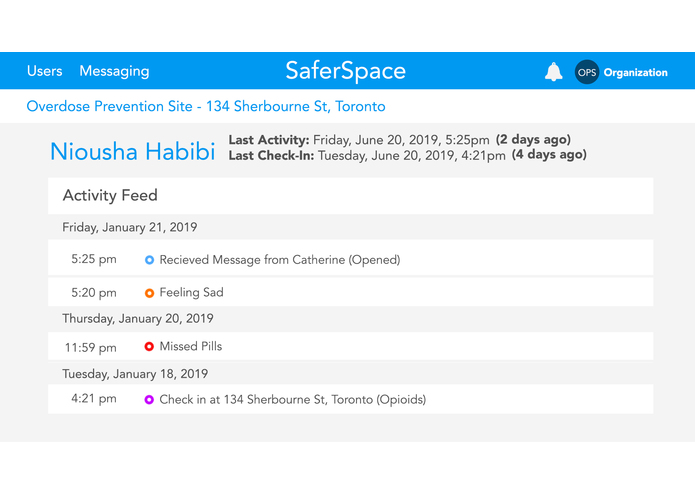Click the (2 days ago) label
695x494 pixels.
(x=533, y=140)
